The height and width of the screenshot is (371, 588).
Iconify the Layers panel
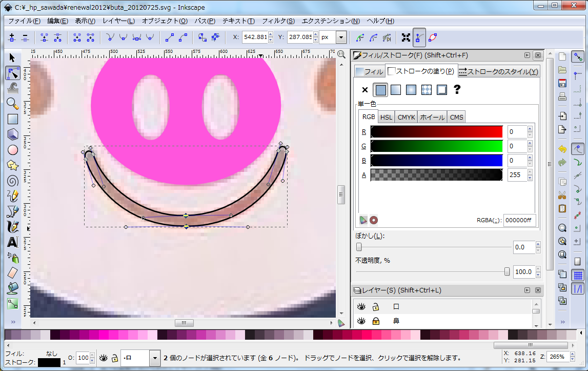pyautogui.click(x=527, y=290)
